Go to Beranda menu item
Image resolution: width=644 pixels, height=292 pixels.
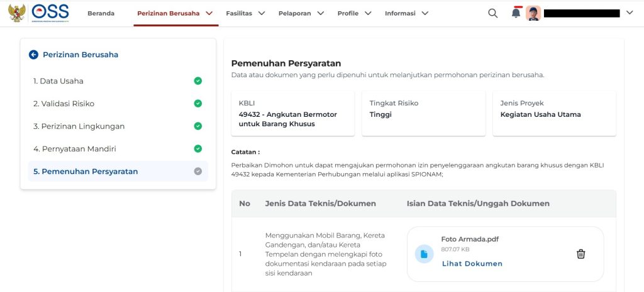pos(101,13)
